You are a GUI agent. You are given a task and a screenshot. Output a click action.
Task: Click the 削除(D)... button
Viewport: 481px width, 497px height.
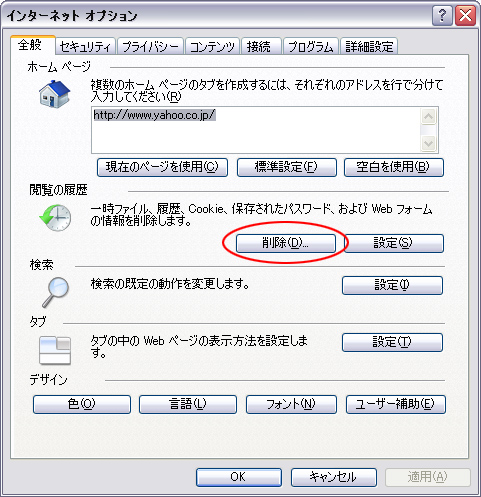[286, 243]
